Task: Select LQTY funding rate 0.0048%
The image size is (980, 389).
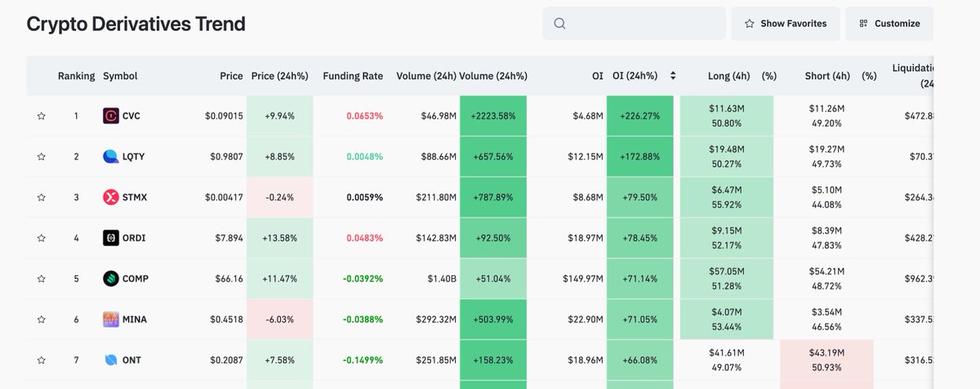Action: coord(364,156)
